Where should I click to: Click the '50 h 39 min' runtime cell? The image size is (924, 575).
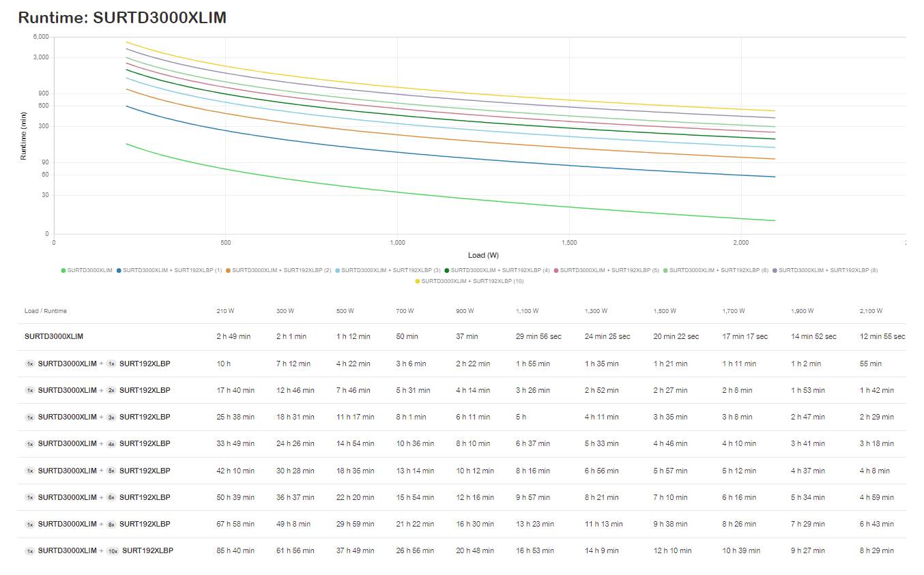click(235, 497)
